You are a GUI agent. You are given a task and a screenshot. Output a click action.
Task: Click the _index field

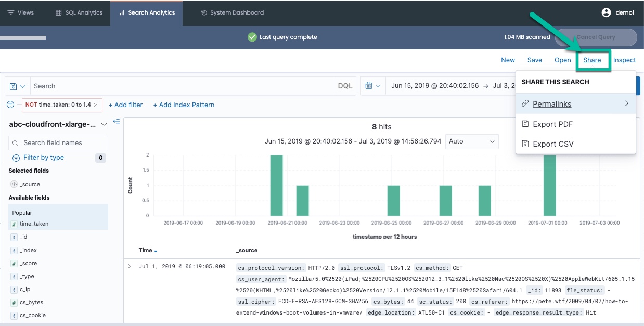click(28, 250)
